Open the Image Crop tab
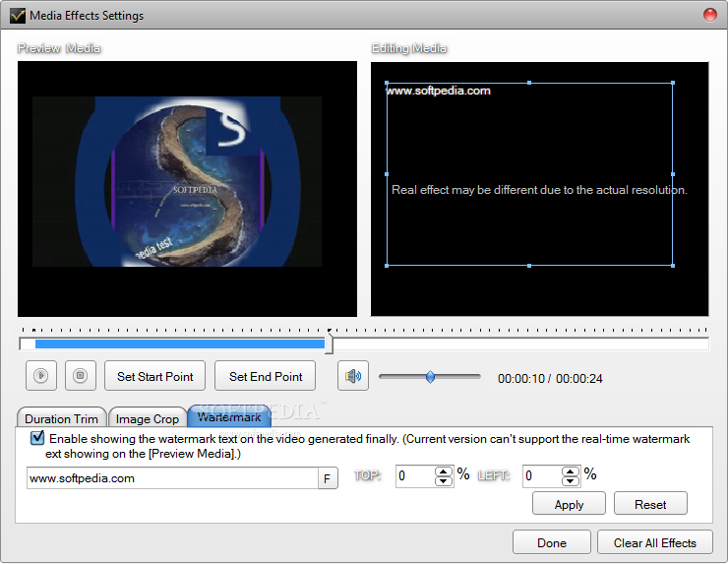 147,419
